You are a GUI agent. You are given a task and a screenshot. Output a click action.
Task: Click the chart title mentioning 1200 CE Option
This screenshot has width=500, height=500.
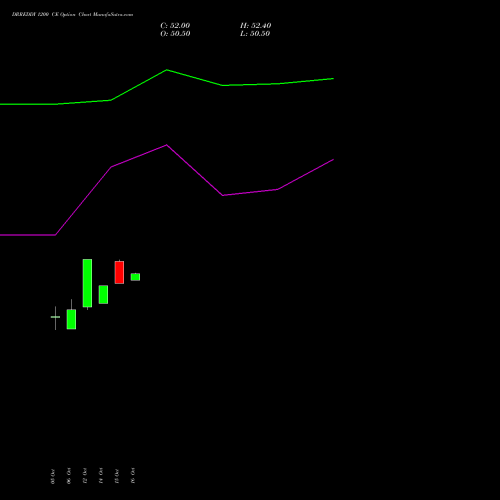pos(72,14)
